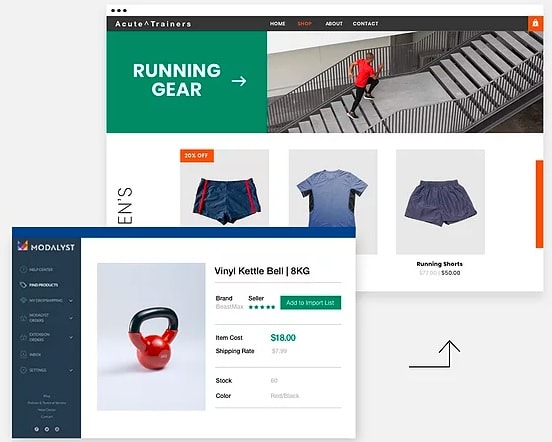Expand the Extension Orders chevron
The height and width of the screenshot is (442, 552).
pyautogui.click(x=71, y=337)
